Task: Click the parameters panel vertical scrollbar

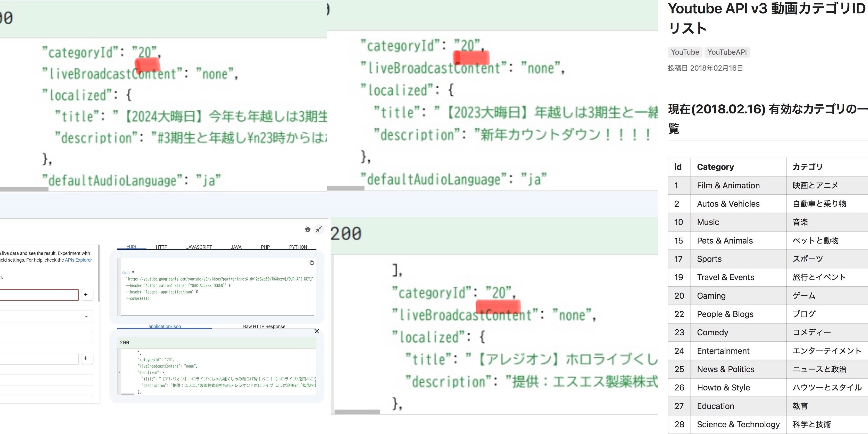Action: point(99,273)
